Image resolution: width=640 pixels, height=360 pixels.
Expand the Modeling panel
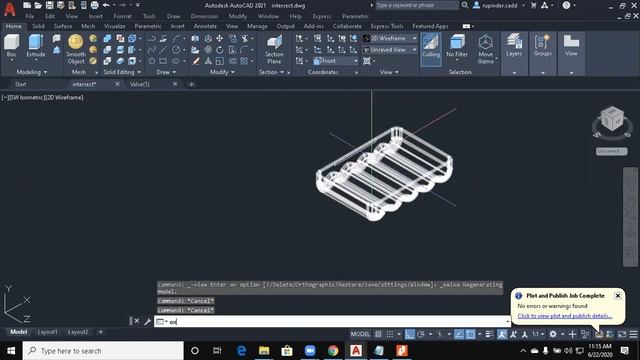pyautogui.click(x=32, y=72)
